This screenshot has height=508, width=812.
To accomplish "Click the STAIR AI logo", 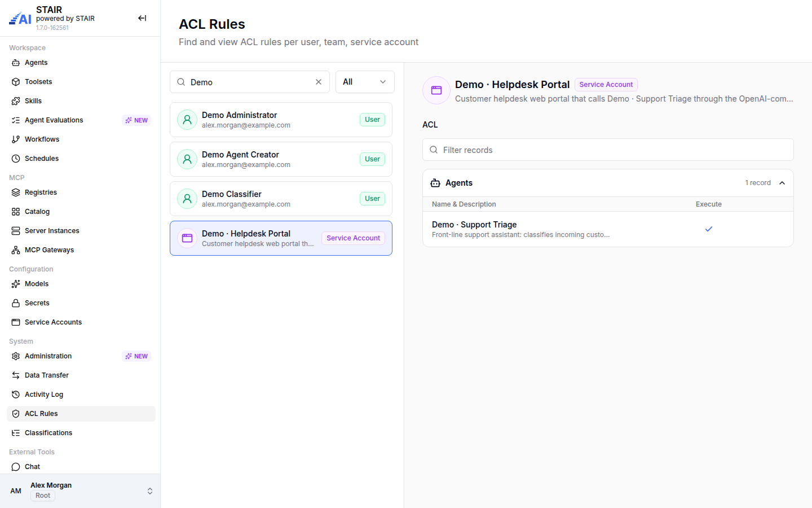I will [20, 19].
